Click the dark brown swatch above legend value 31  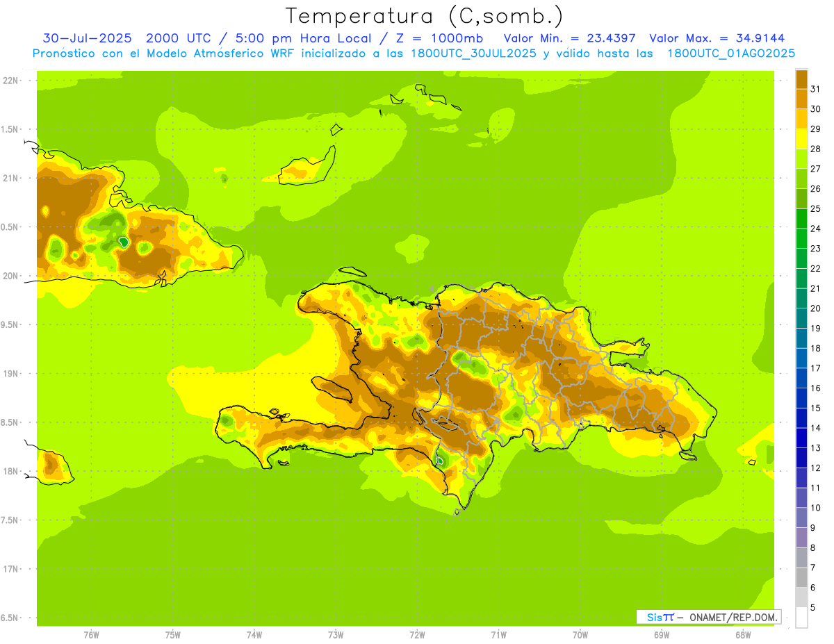(801, 79)
